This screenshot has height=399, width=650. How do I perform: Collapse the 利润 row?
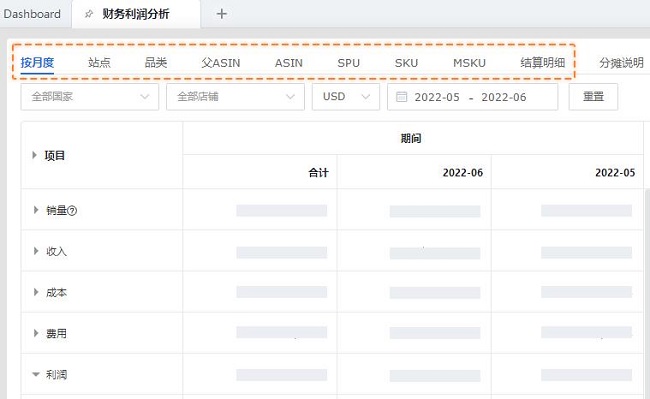(x=36, y=375)
